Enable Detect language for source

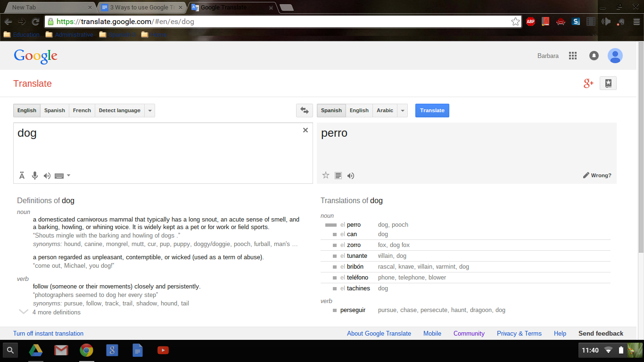120,110
